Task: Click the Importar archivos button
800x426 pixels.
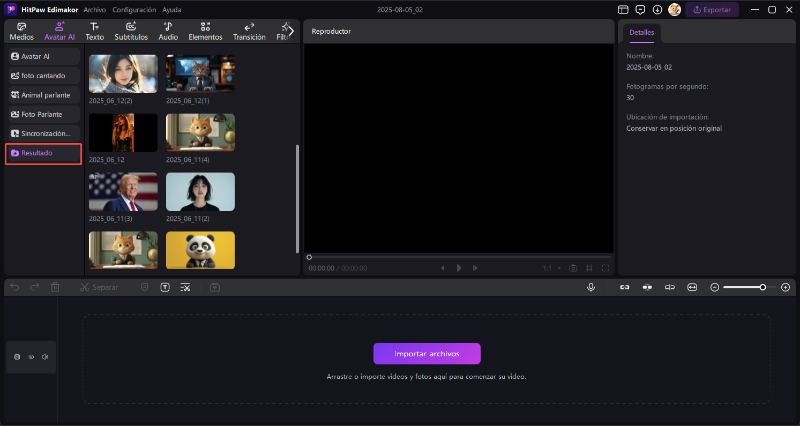Action: point(427,354)
